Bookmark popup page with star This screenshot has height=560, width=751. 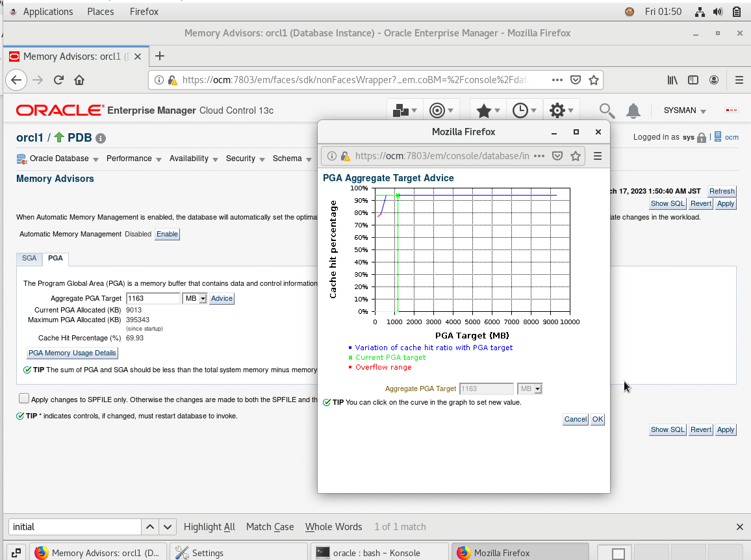[576, 156]
